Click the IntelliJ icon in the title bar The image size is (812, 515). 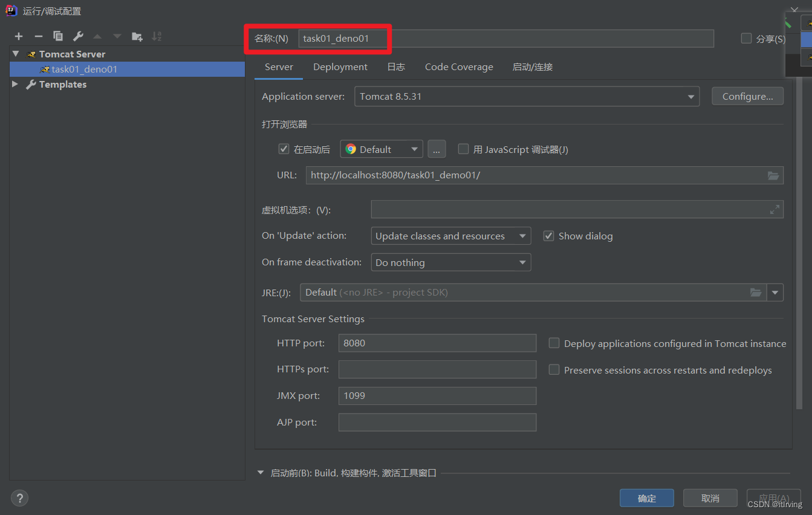click(11, 10)
